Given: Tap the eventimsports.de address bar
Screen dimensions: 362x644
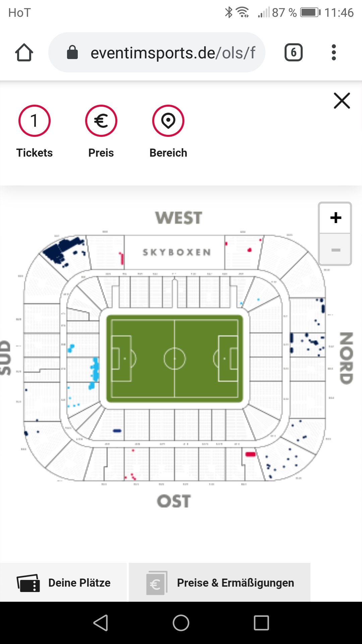Looking at the screenshot, I should [x=157, y=53].
